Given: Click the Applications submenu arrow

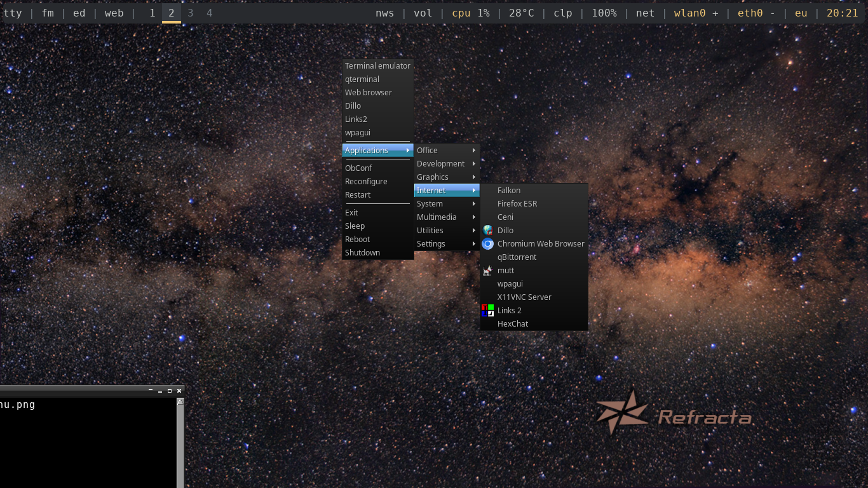Looking at the screenshot, I should pyautogui.click(x=408, y=150).
